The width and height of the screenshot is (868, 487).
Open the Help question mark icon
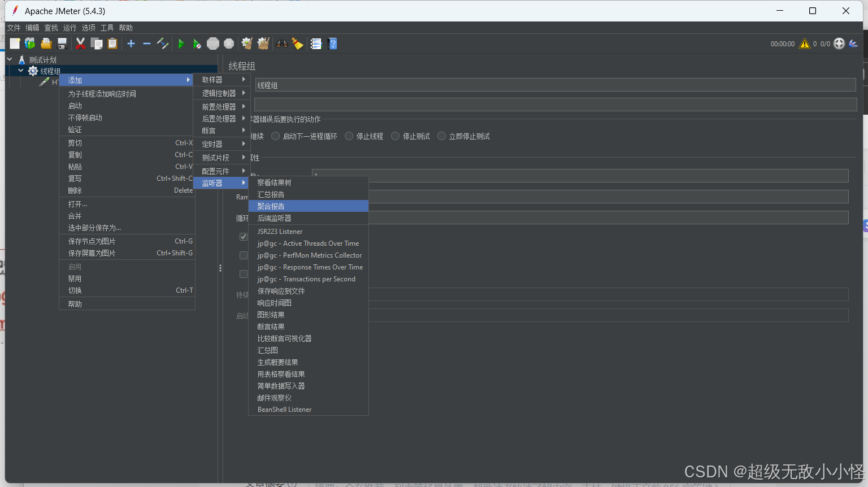pos(332,44)
